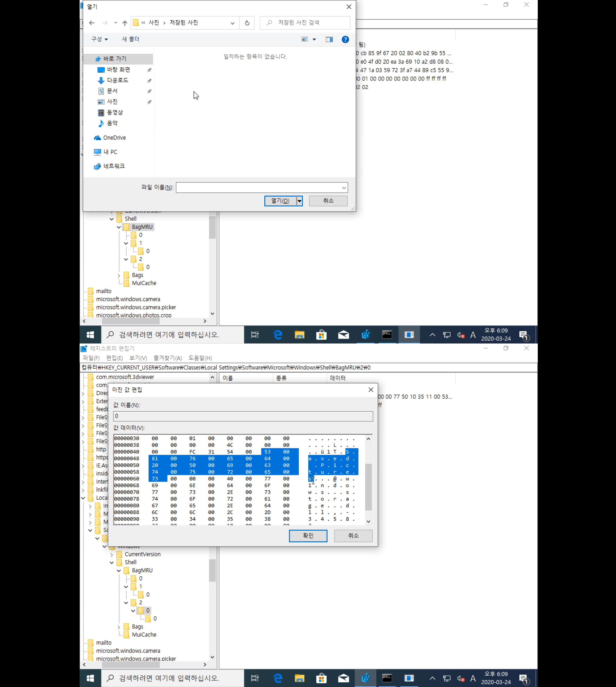Click 확인 in binary edit dialog
This screenshot has width=616, height=687.
[x=308, y=536]
